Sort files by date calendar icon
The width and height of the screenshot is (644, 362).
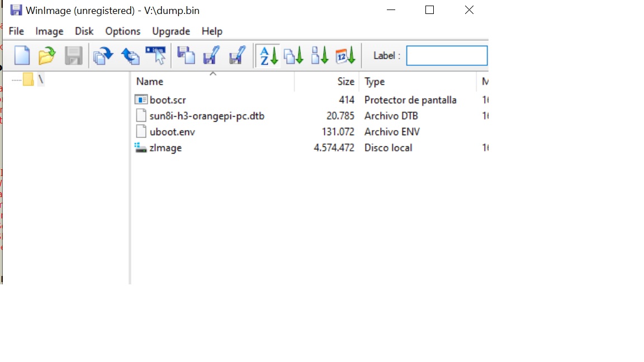pos(345,55)
